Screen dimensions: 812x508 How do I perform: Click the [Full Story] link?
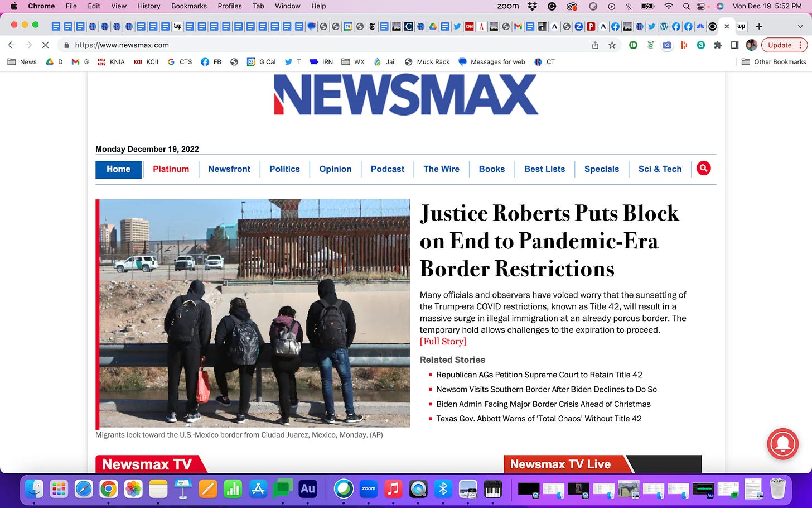pos(443,341)
